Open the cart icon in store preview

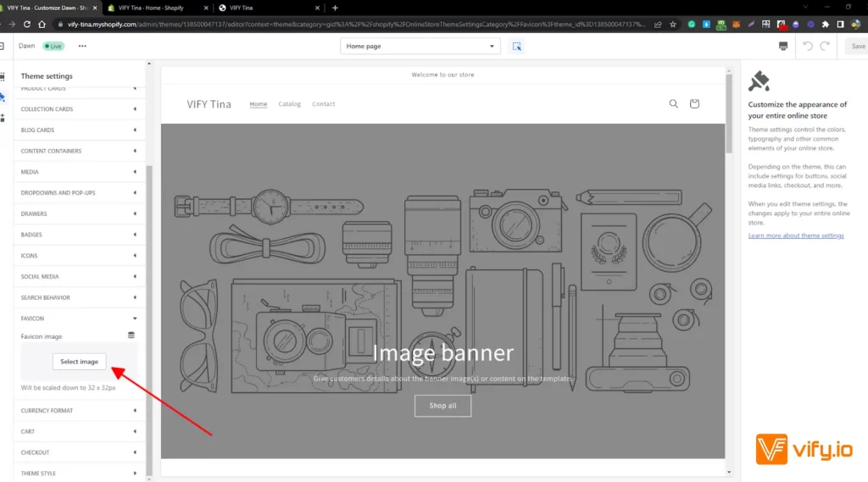(694, 103)
